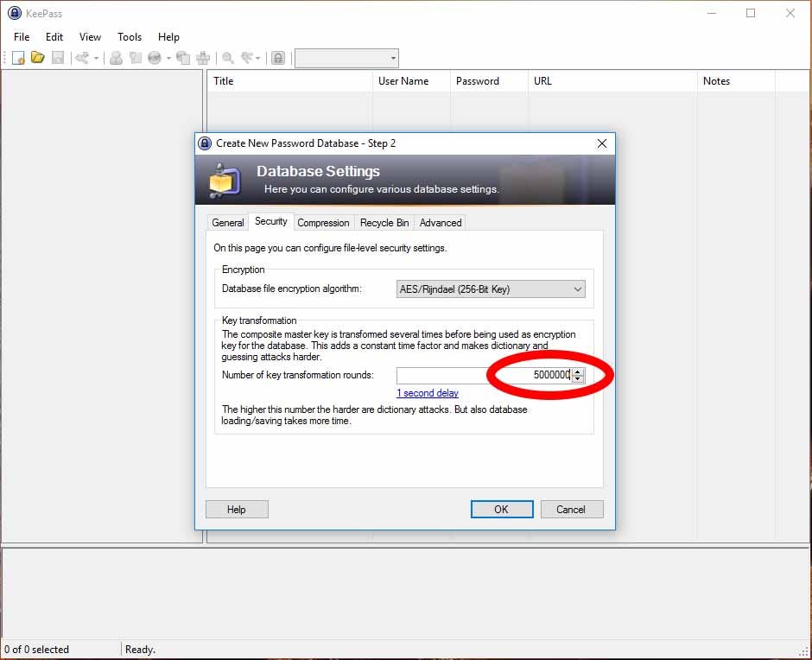This screenshot has width=812, height=660.
Task: Expand the Show Entries dropdown arrow
Action: pyautogui.click(x=258, y=58)
